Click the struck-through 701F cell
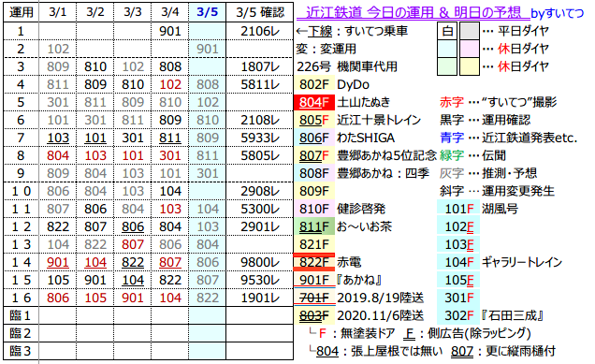The image size is (595, 364). coord(314,298)
